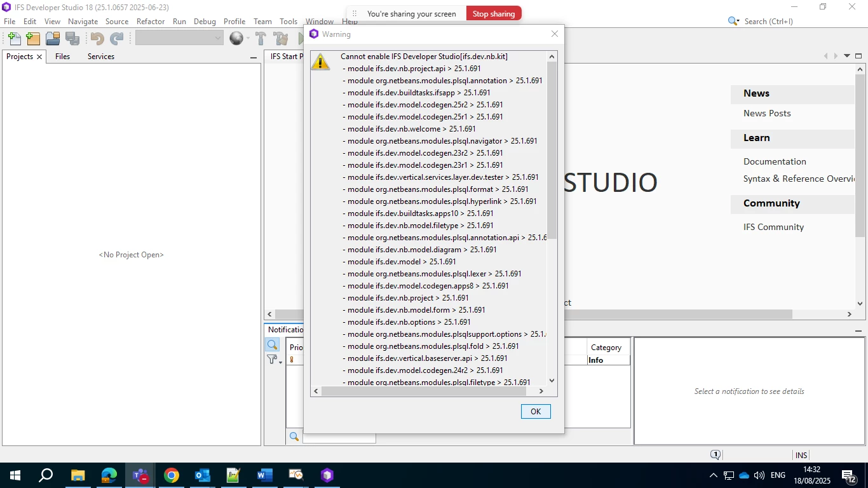Open the Windows action center icon
Screen dimensions: 868x488
[849, 475]
